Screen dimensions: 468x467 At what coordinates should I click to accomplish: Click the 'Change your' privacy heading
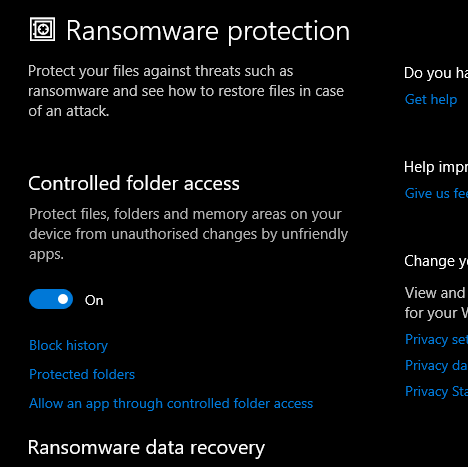[x=436, y=261]
